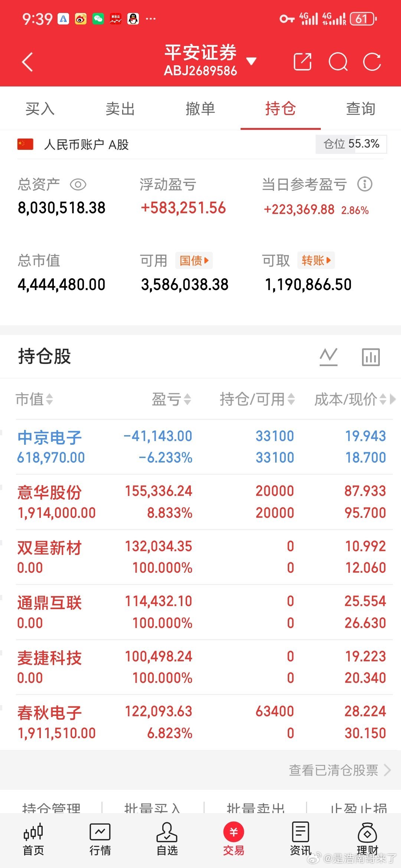Tap 中京电子 loss value −41,143.00
Viewport: 401px width, 868px height.
click(x=158, y=436)
